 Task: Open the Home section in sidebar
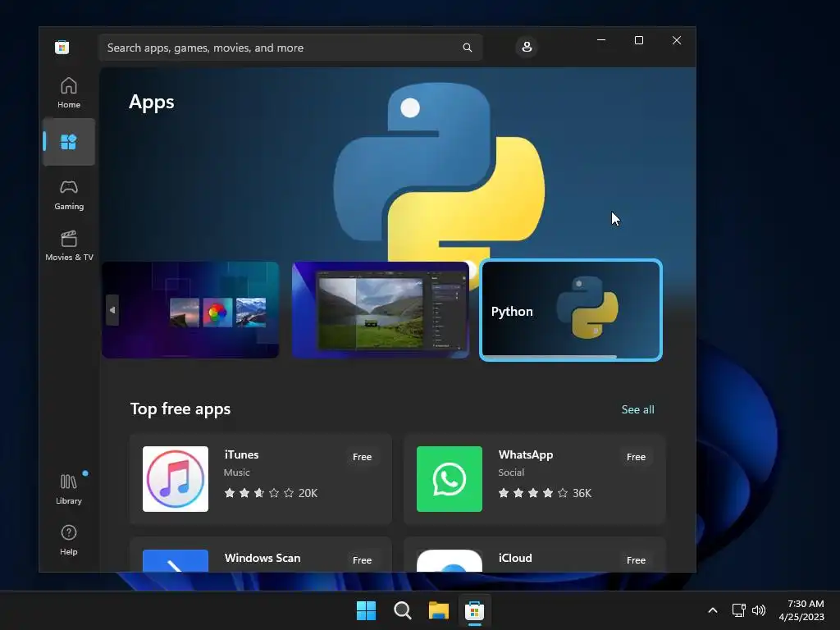(x=69, y=93)
